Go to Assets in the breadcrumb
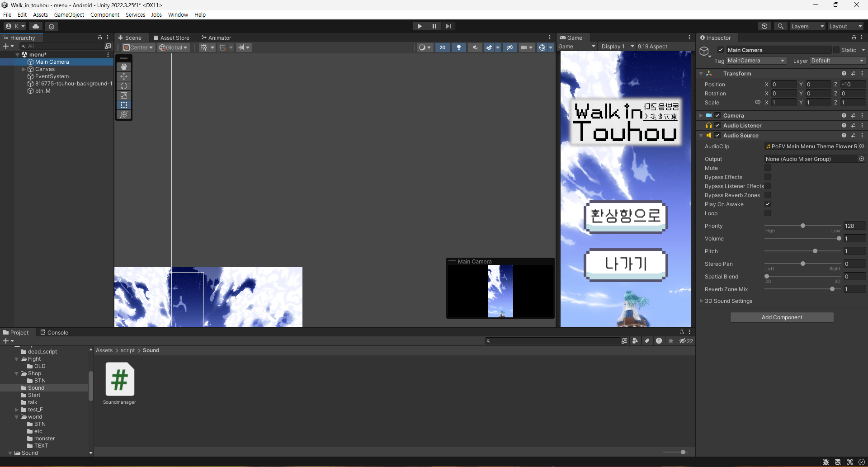 tap(104, 350)
